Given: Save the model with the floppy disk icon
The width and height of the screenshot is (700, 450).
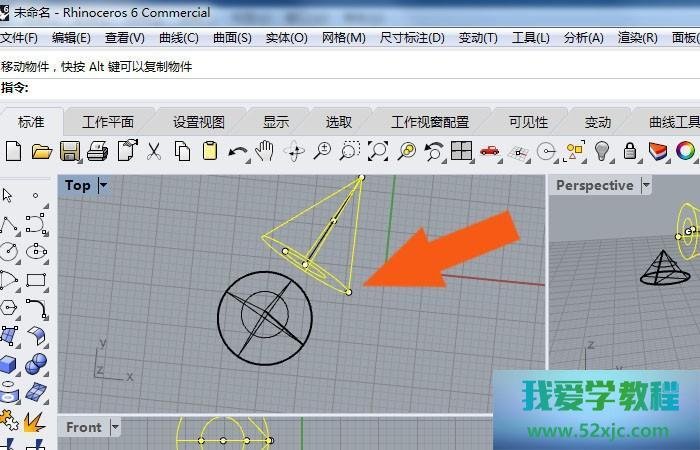Looking at the screenshot, I should [x=69, y=151].
